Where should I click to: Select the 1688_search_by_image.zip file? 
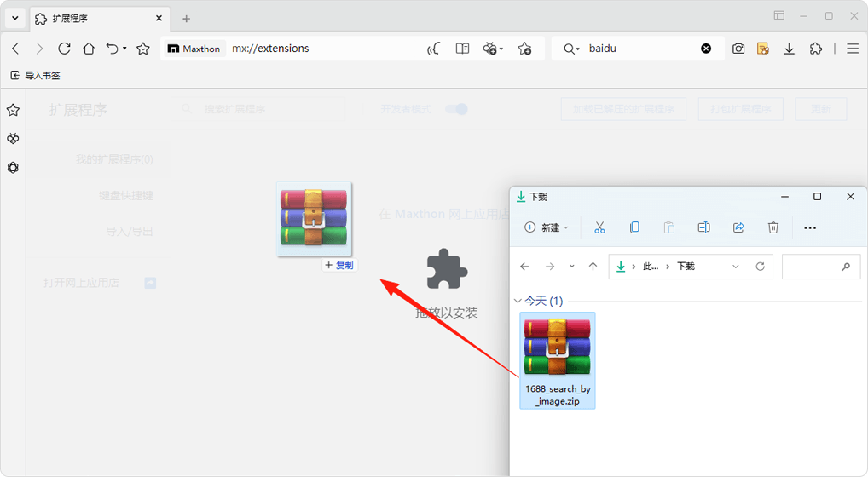[558, 359]
